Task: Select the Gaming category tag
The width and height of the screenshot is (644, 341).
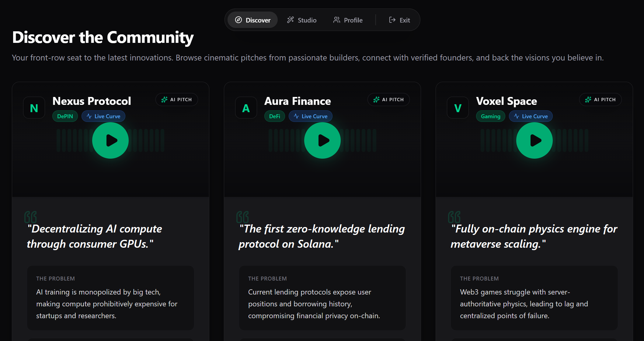Action: coord(490,116)
